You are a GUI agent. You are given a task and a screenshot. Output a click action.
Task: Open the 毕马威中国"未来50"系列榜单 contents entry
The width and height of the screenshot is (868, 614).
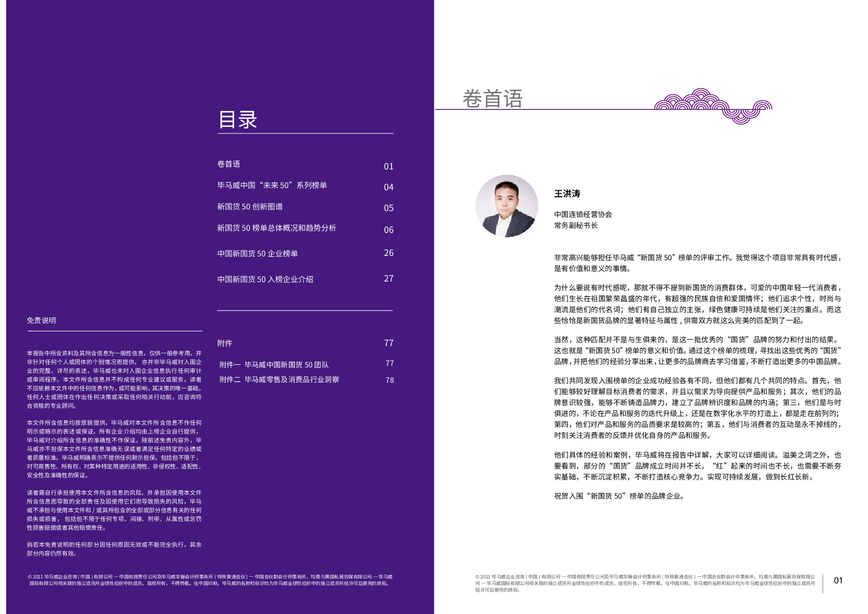(x=272, y=185)
